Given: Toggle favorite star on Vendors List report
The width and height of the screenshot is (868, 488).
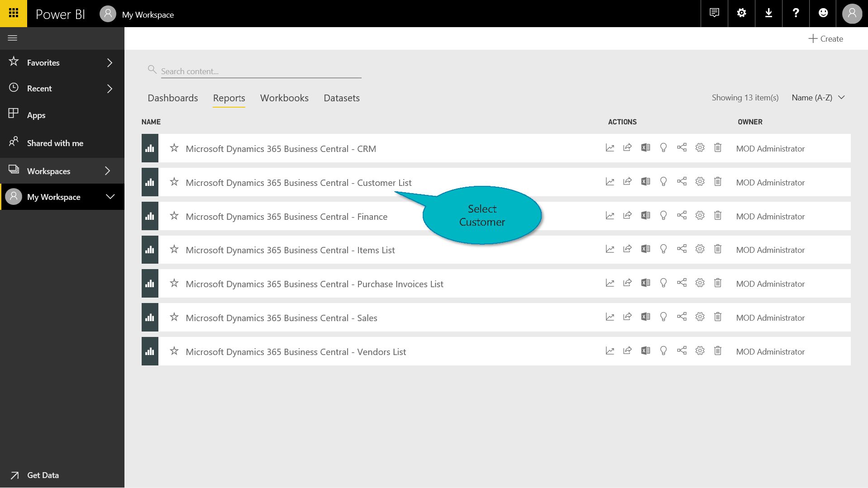Looking at the screenshot, I should 174,351.
